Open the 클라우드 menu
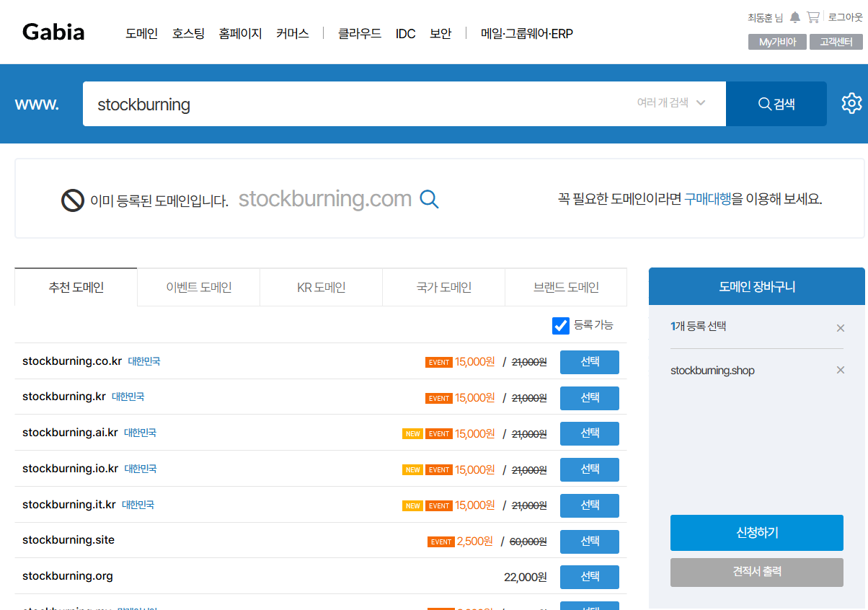This screenshot has height=610, width=868. 360,33
